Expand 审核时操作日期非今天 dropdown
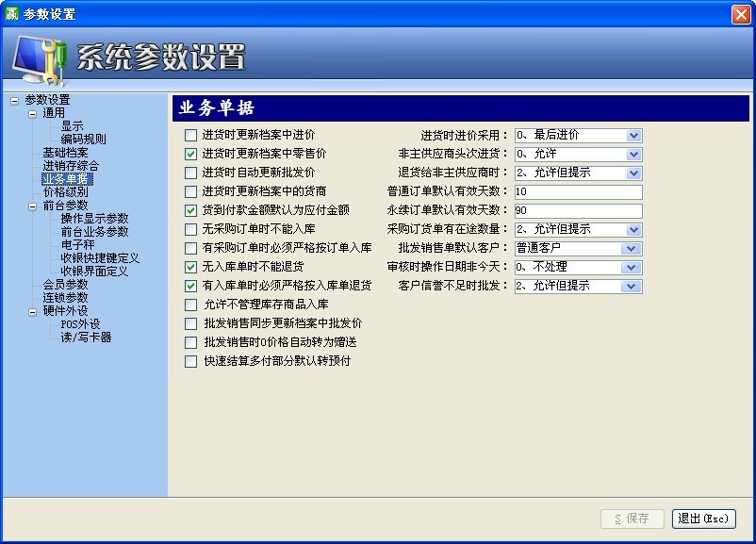 631,268
